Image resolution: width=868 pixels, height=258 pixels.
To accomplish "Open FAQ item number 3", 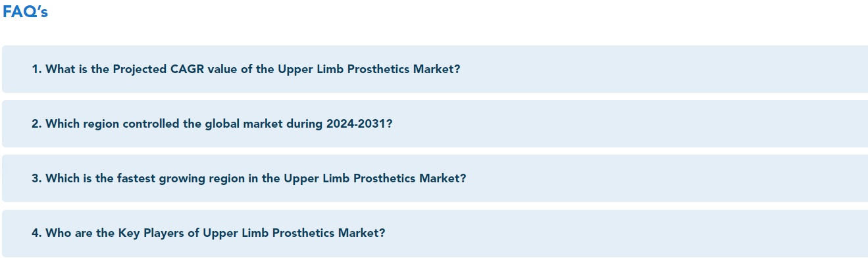I will pyautogui.click(x=435, y=178).
